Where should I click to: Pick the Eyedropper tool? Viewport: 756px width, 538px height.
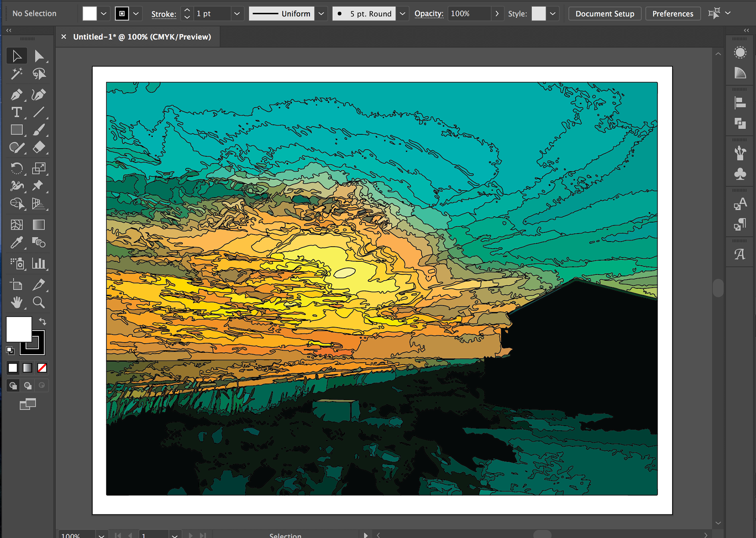point(17,242)
